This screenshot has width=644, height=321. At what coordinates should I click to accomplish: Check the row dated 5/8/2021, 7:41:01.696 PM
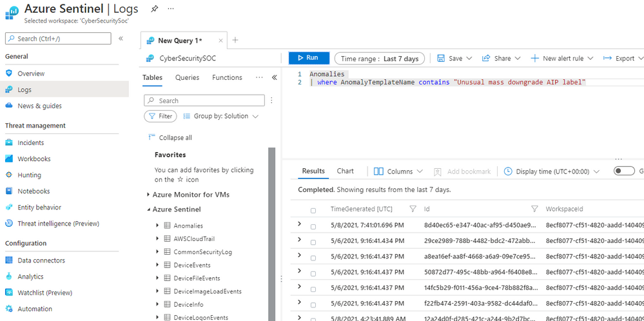point(313,227)
